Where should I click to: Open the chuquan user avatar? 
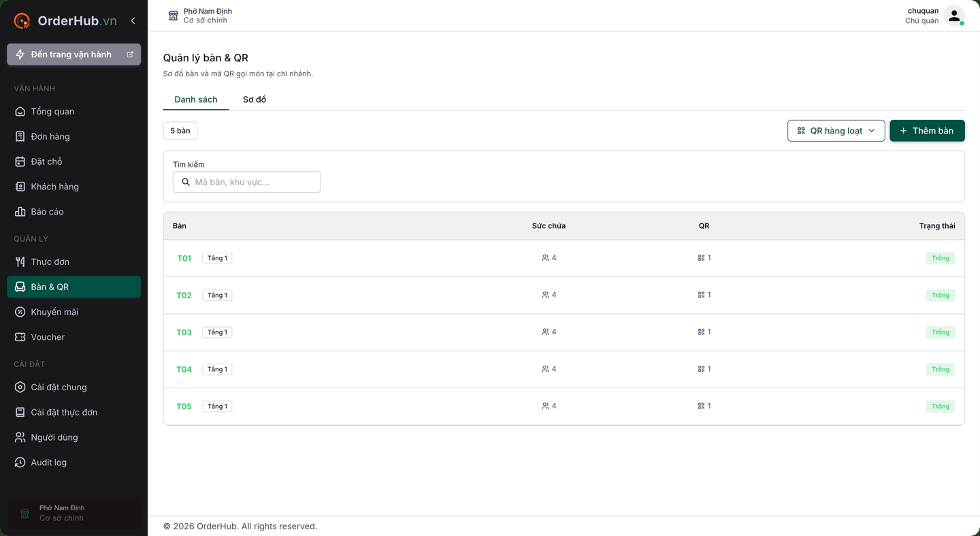pyautogui.click(x=954, y=16)
